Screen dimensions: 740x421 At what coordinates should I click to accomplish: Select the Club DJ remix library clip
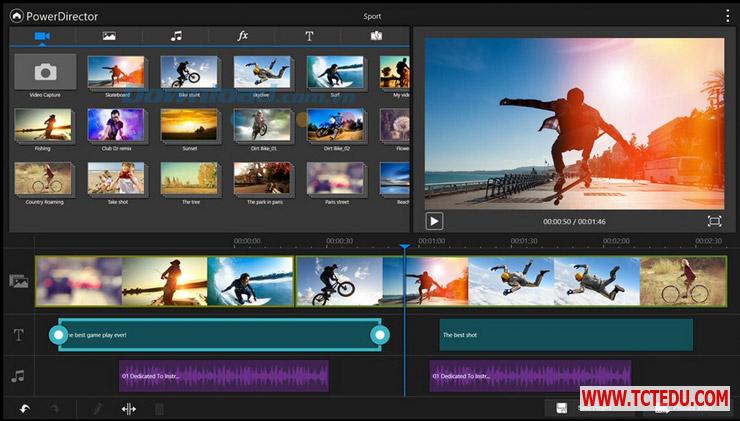[116, 125]
